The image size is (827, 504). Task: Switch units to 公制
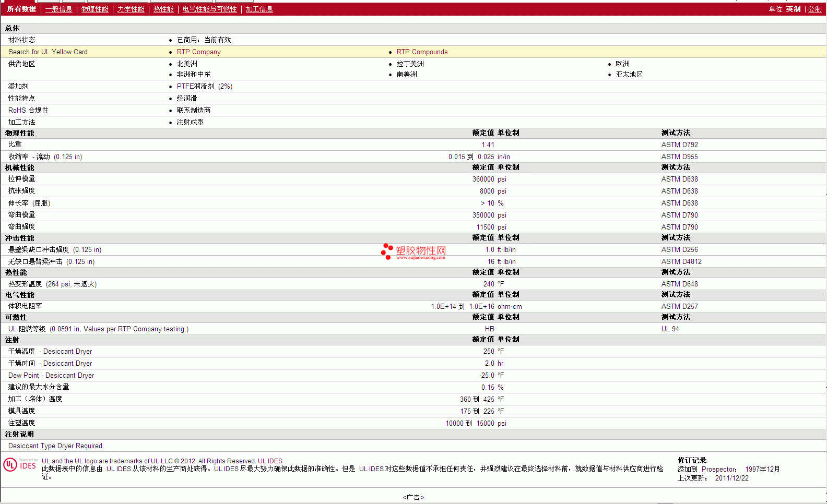click(x=815, y=9)
